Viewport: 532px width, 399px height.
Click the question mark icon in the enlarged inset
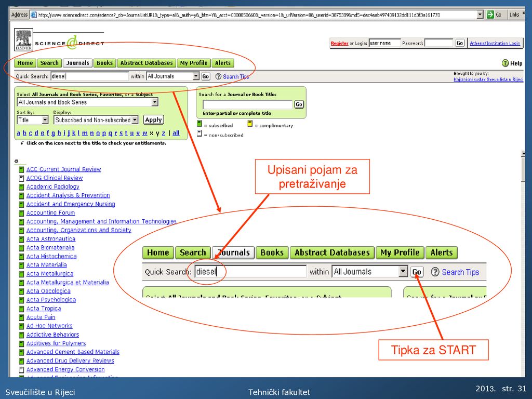pos(435,272)
